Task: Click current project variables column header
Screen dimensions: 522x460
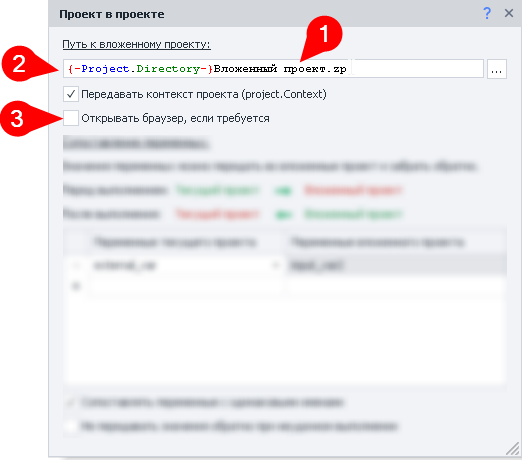Action: coord(175,242)
